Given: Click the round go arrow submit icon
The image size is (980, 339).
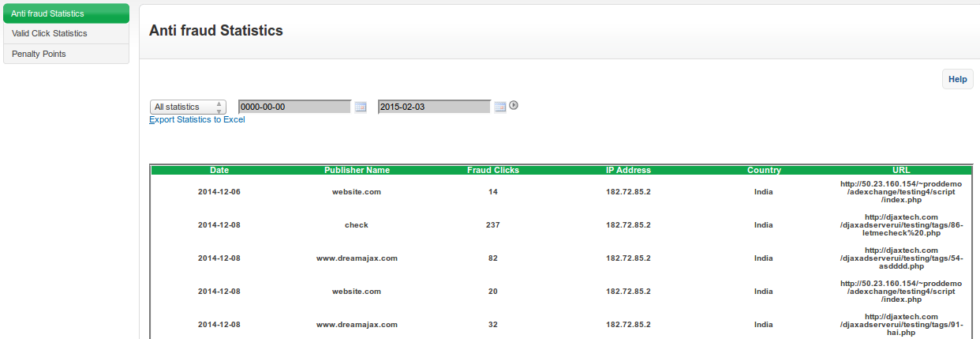Looking at the screenshot, I should 514,105.
